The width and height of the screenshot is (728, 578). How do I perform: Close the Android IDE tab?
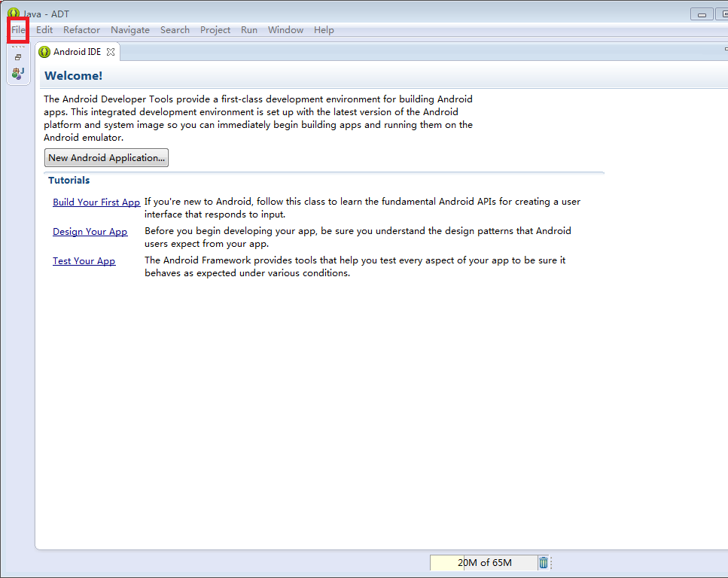click(111, 52)
